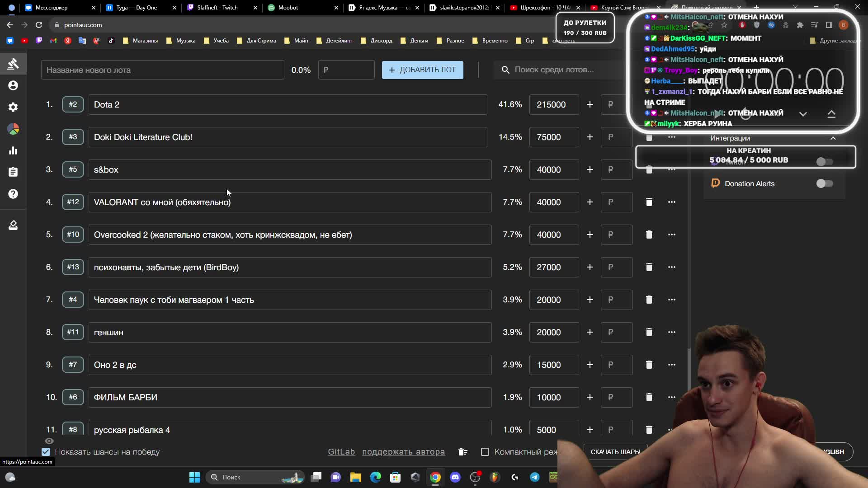Click the Windows taskbar Поиск box
The width and height of the screenshot is (868, 488).
tap(255, 477)
